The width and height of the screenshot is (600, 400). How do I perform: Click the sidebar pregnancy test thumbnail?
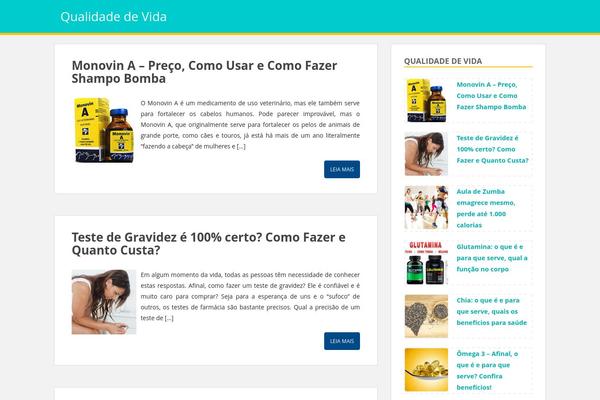426,154
